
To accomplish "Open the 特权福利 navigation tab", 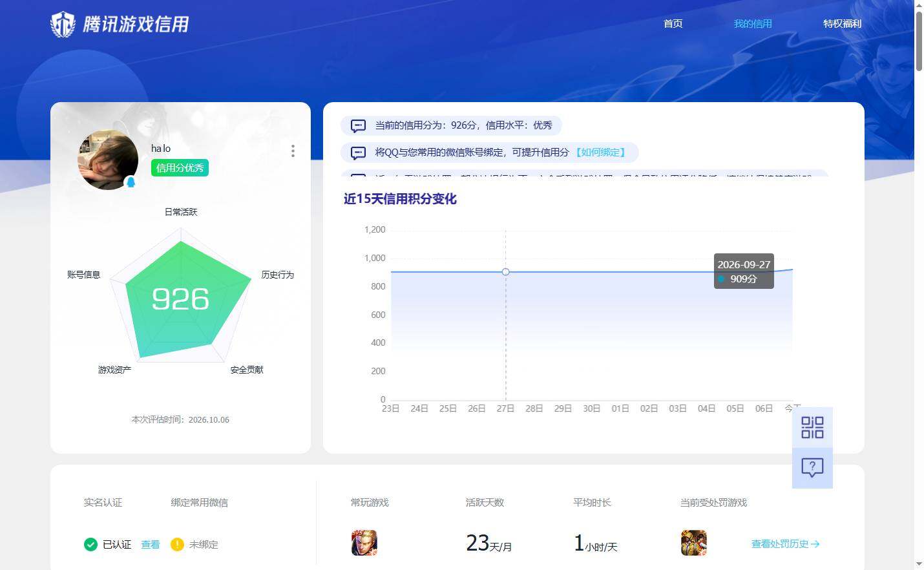I will 842,23.
